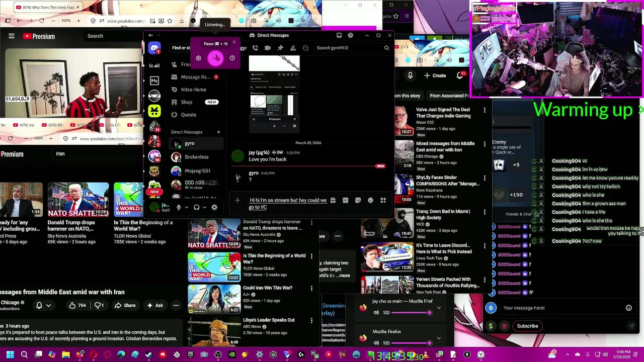The height and width of the screenshot is (362, 644).
Task: Expand Discord microphone options chevron
Action: point(186,207)
